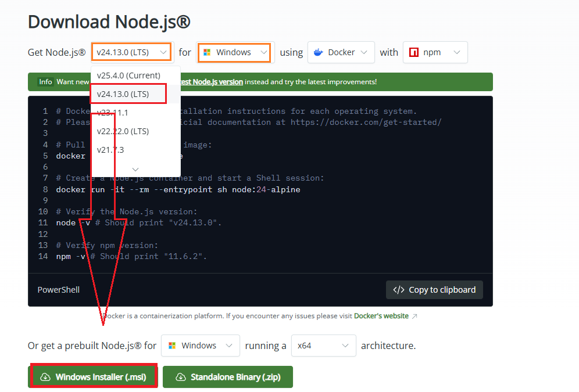Download the Standalone Binary (.zip)
This screenshot has width=579, height=392.
228,377
